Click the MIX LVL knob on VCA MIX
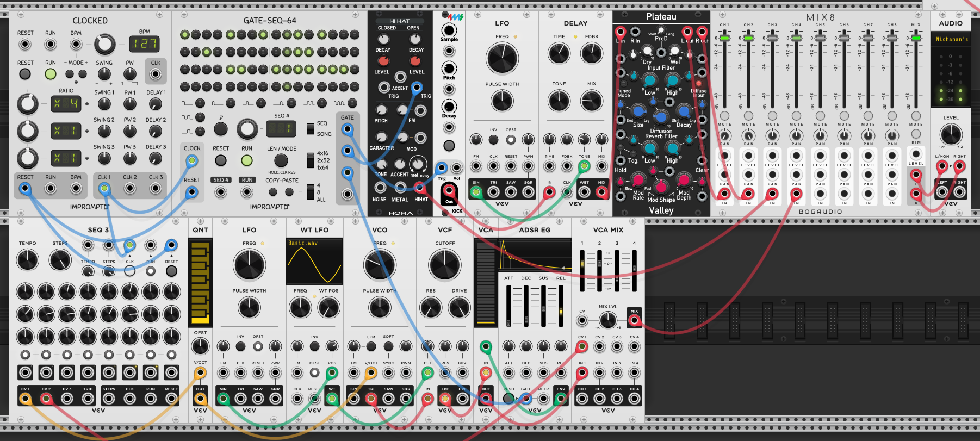Image resolution: width=980 pixels, height=441 pixels. [608, 320]
